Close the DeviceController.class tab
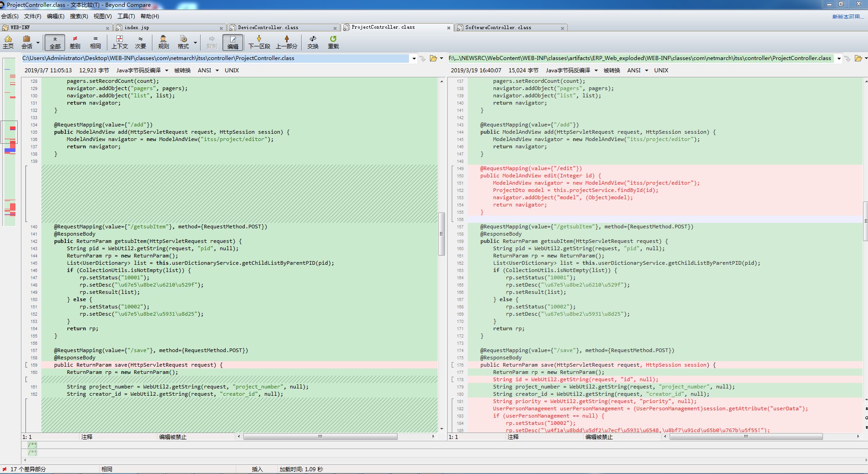 pos(335,28)
